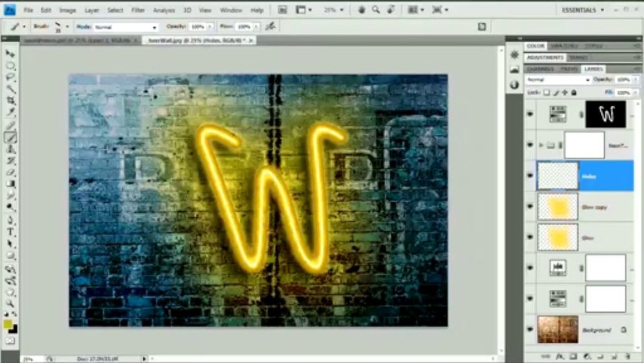Select the Eraser tool
The height and width of the screenshot is (363, 644).
pyautogui.click(x=10, y=173)
